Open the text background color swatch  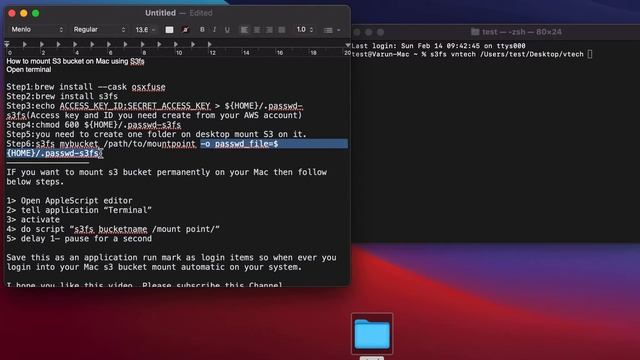click(x=185, y=30)
